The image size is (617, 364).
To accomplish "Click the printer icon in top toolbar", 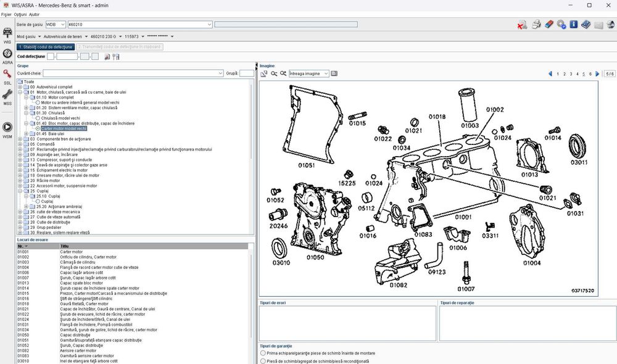I will pos(536,25).
